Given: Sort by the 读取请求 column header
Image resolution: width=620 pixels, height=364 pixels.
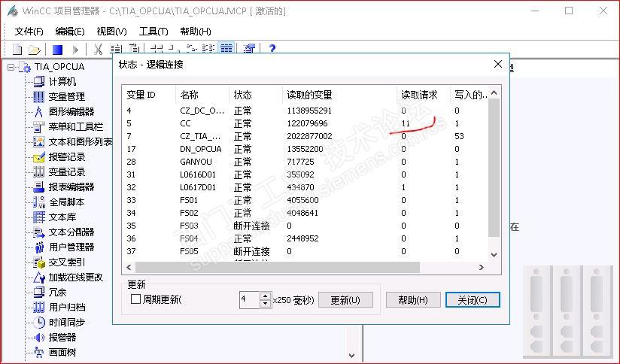Looking at the screenshot, I should [x=423, y=95].
